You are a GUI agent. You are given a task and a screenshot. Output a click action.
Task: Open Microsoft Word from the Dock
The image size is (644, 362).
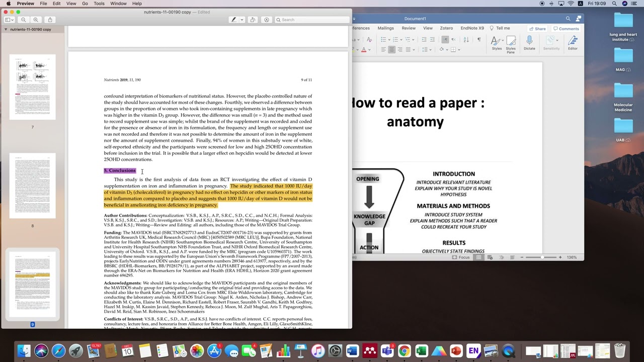pyautogui.click(x=352, y=350)
